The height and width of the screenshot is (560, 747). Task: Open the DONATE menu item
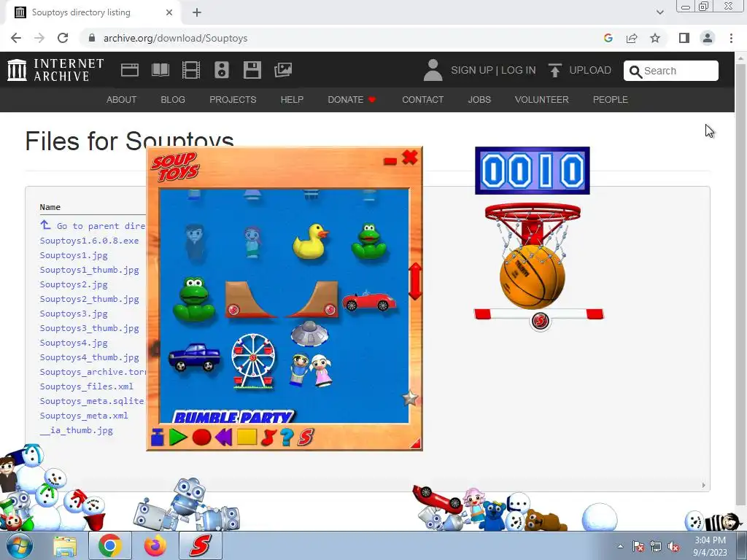coord(352,99)
